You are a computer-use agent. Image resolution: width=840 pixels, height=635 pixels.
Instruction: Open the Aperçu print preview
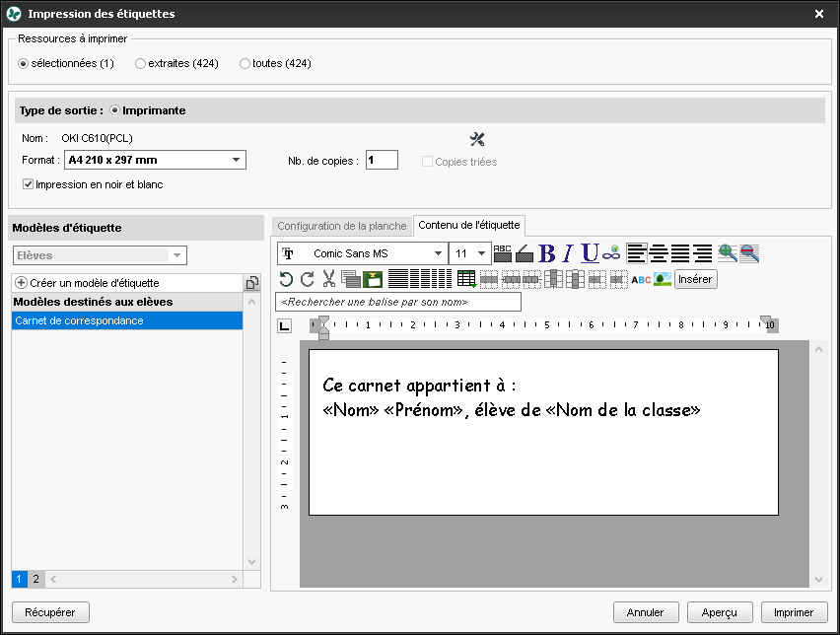point(720,612)
